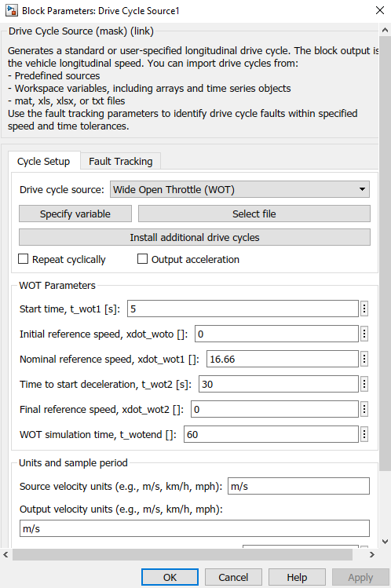
Task: Switch to the Fault Tracking tab
Action: 121,161
